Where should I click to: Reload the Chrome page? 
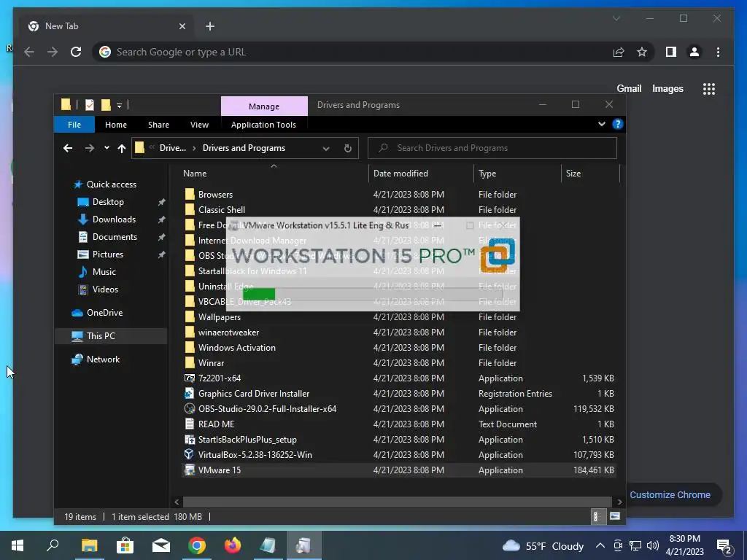point(76,52)
